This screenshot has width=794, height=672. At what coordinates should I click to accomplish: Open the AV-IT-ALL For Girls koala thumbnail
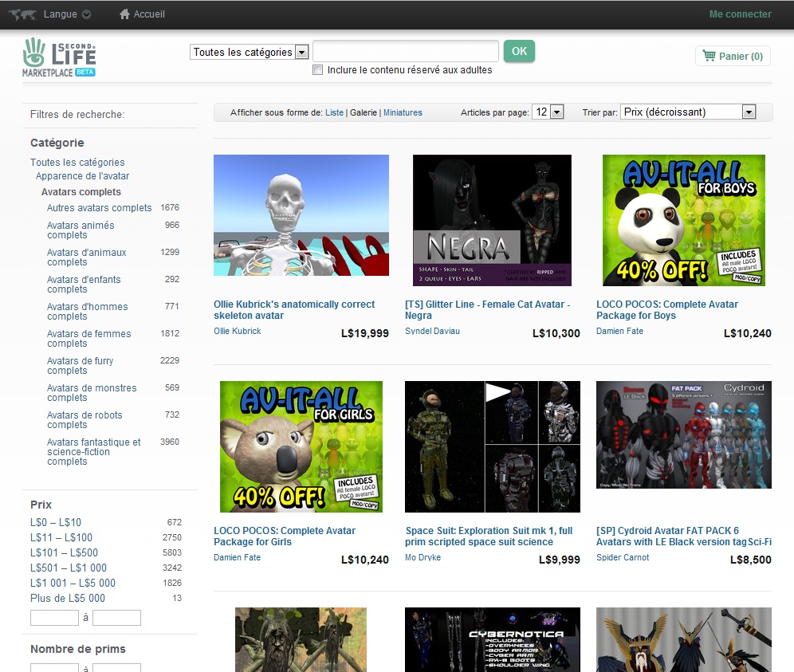tap(301, 446)
